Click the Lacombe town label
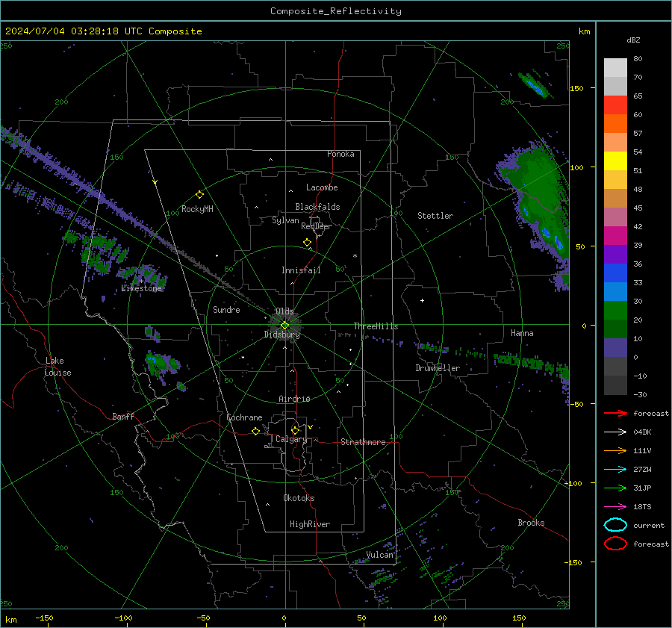Image resolution: width=672 pixels, height=628 pixels. tap(322, 187)
